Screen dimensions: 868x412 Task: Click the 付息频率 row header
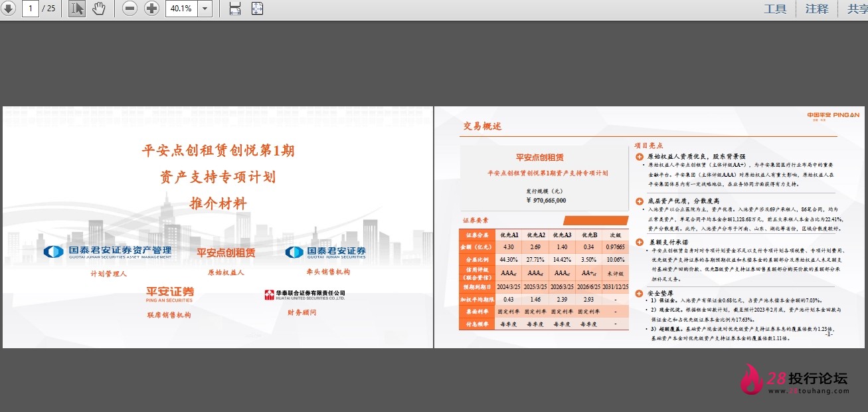(477, 324)
